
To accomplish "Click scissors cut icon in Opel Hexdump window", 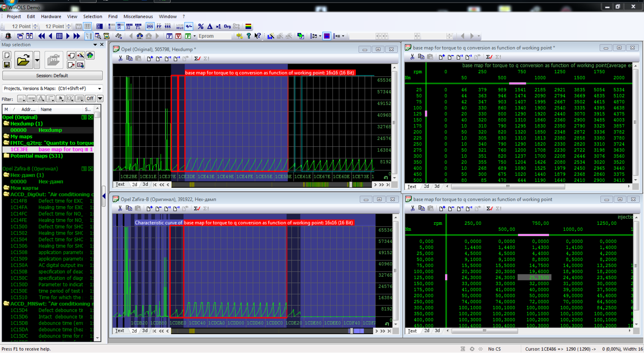I will [x=120, y=58].
